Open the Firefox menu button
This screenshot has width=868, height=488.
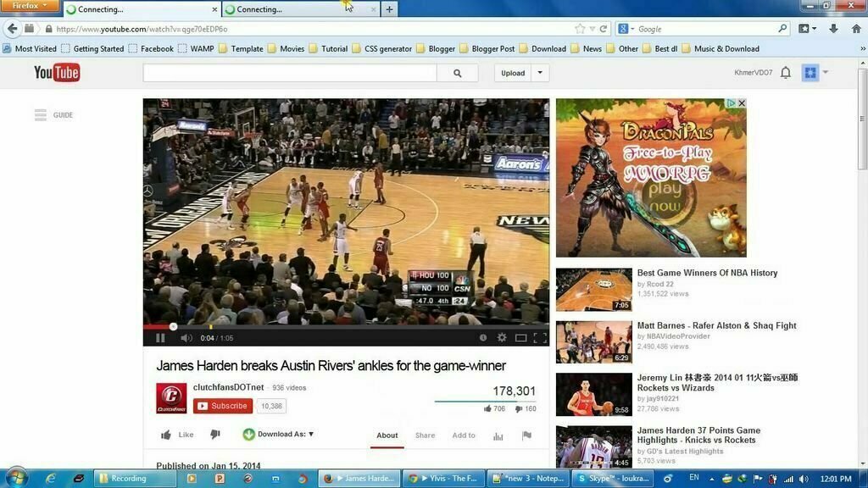tap(29, 6)
